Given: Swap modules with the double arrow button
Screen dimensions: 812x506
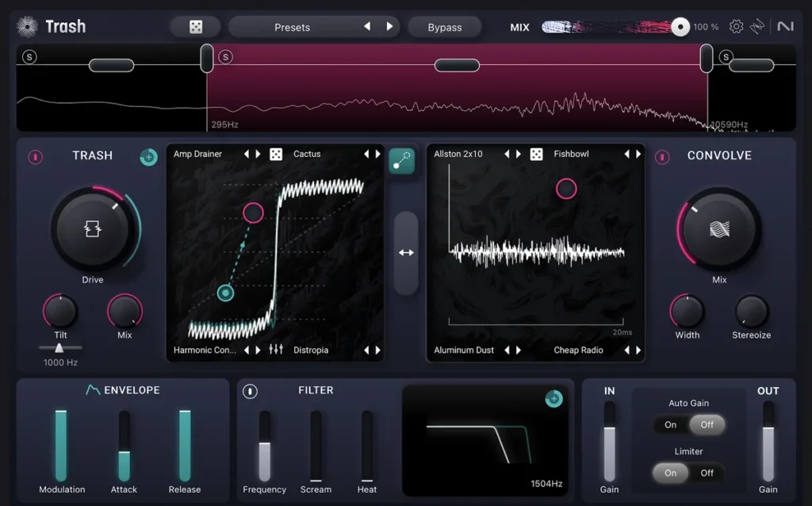Looking at the screenshot, I should coord(406,253).
